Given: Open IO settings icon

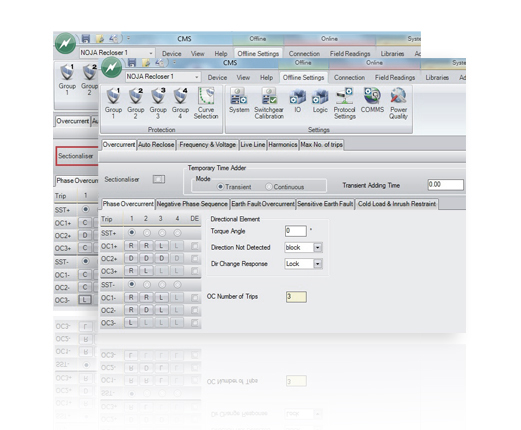Looking at the screenshot, I should pos(297,101).
